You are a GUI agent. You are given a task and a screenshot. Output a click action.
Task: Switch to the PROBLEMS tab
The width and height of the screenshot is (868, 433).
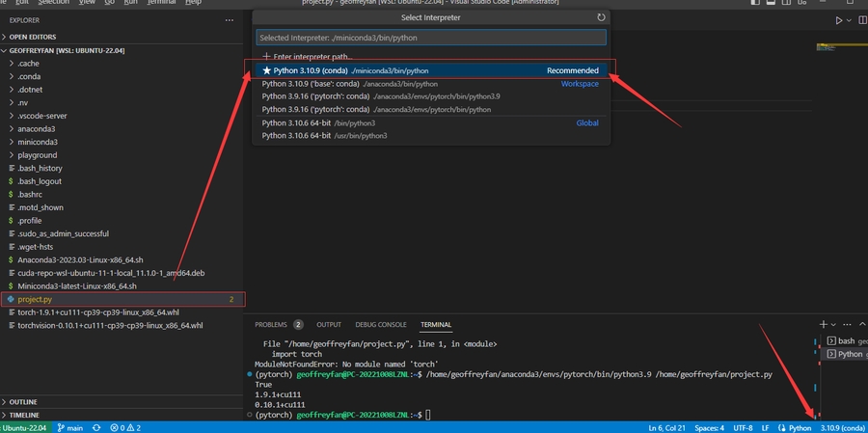point(271,325)
